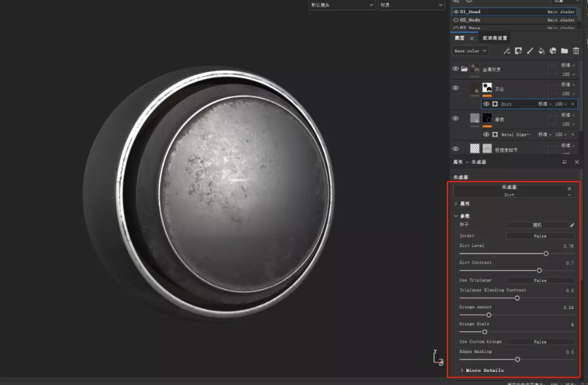
Task: Click the Edges Masking slider handle
Action: 517,360
